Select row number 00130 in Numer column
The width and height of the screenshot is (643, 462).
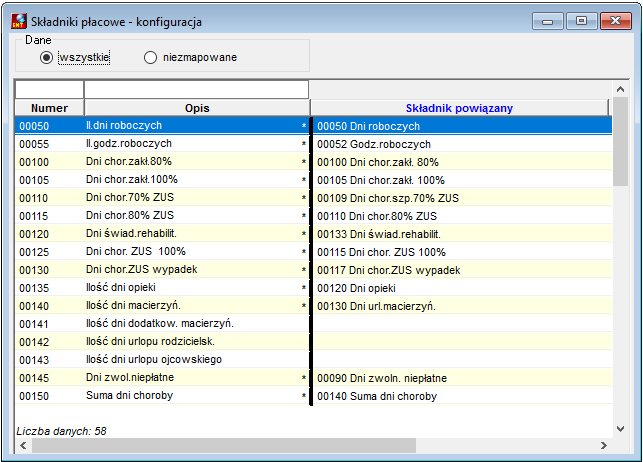(34, 270)
